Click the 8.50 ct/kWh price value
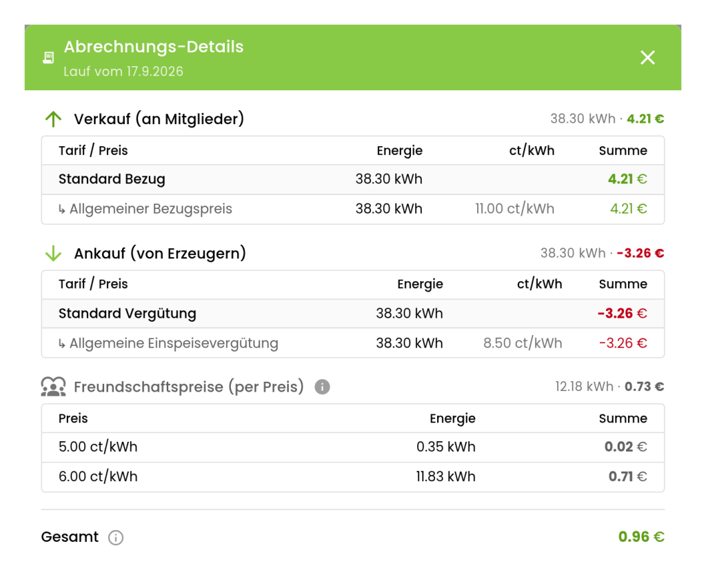This screenshot has height=588, width=706. coord(523,343)
